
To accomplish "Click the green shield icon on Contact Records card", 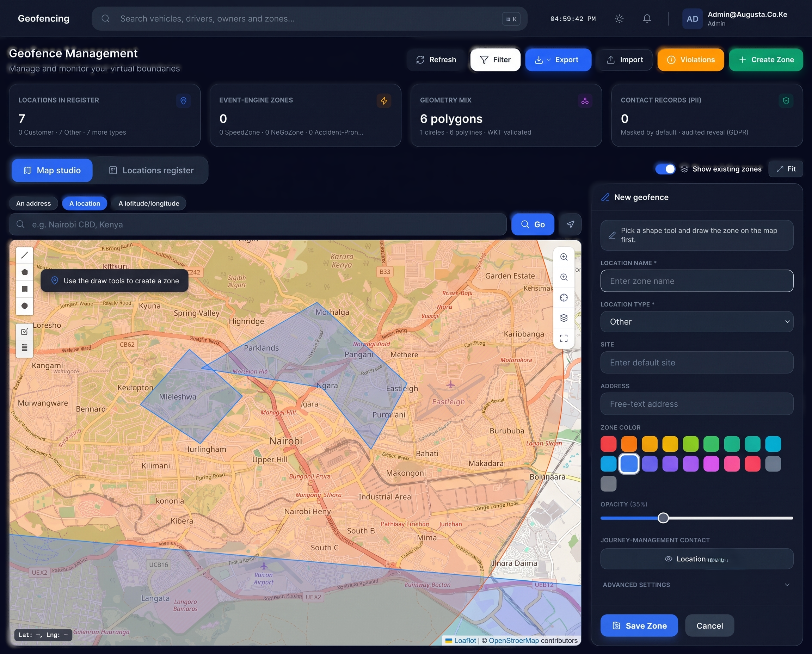I will (786, 100).
